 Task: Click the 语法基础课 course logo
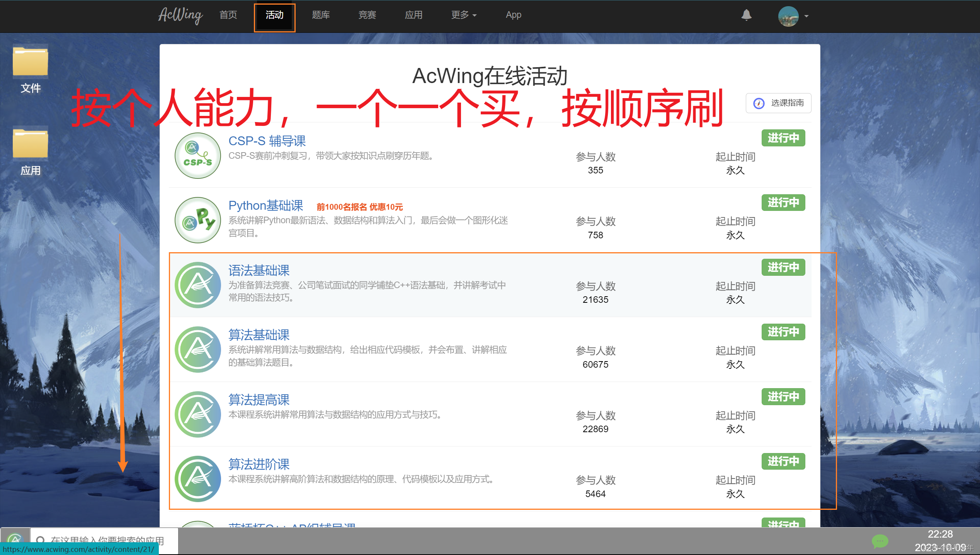tap(198, 285)
